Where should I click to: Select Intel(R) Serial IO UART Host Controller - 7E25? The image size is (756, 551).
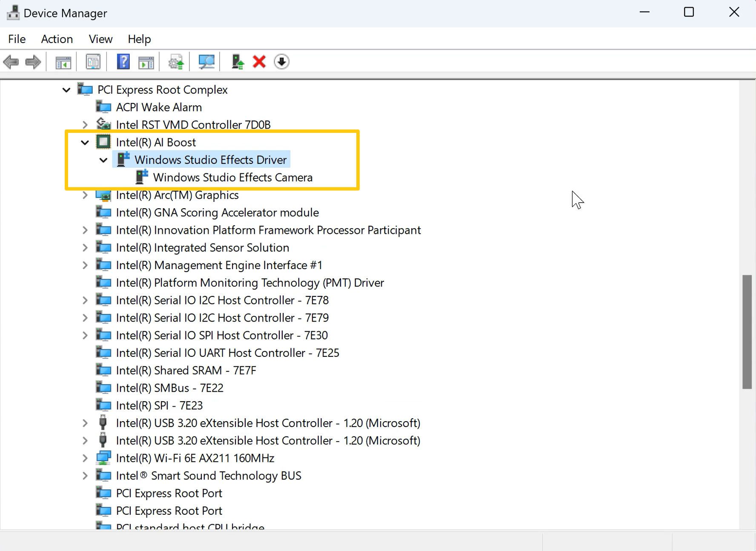227,353
